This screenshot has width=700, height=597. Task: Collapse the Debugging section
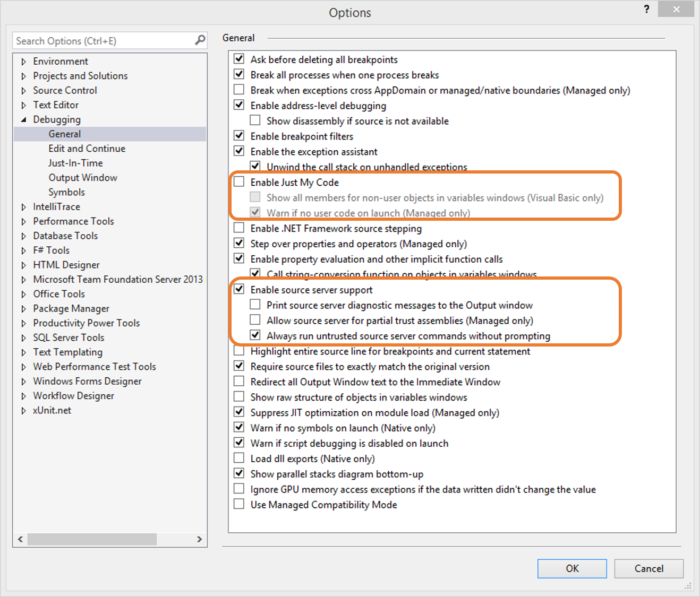(24, 119)
